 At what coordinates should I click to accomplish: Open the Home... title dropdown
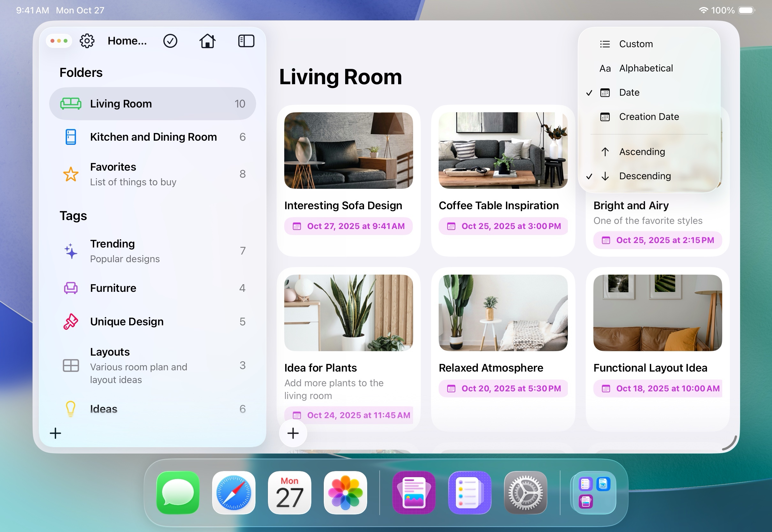click(x=127, y=41)
